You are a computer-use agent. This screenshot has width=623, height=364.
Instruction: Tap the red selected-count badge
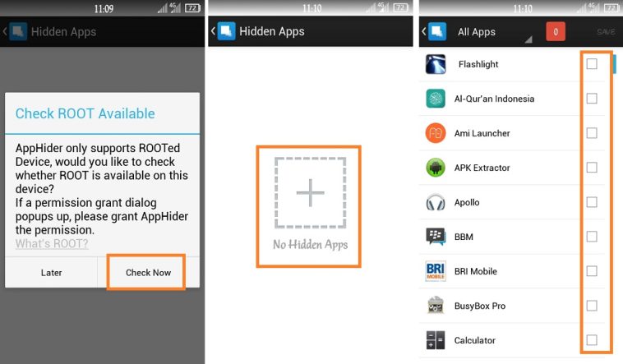coord(556,32)
